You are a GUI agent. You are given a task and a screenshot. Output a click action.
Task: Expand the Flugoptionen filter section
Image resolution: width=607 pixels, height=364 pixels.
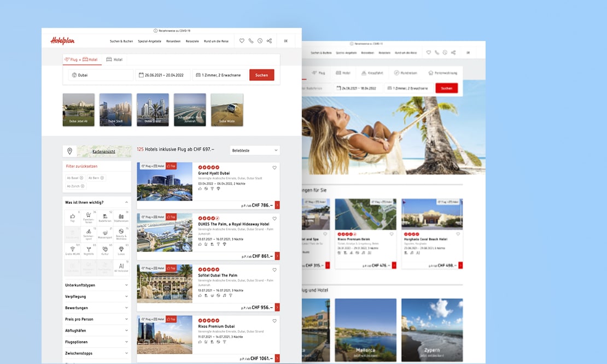click(96, 342)
